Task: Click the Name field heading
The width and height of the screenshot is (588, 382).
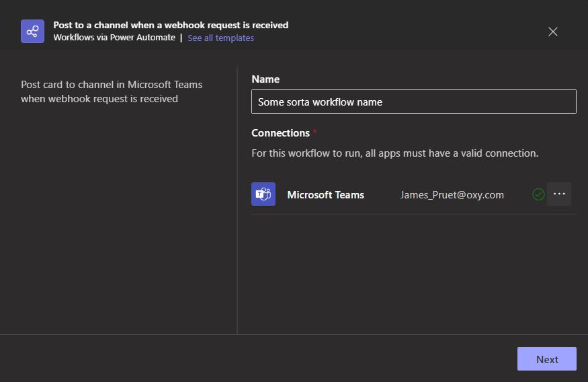Action: tap(265, 79)
